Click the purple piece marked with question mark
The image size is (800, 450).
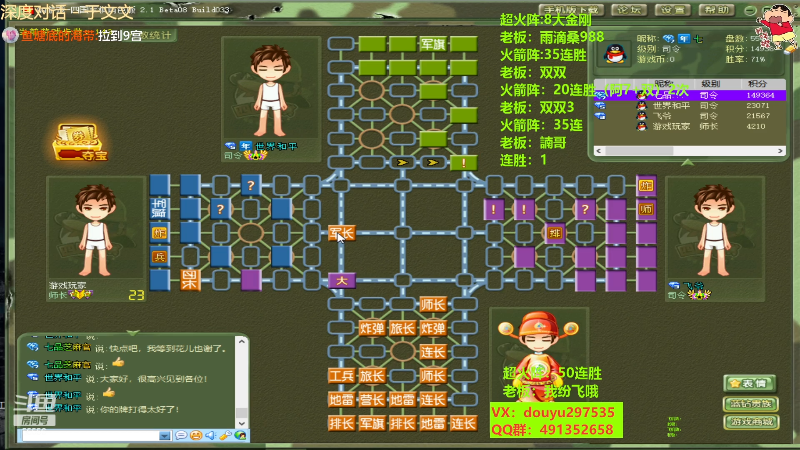[585, 209]
